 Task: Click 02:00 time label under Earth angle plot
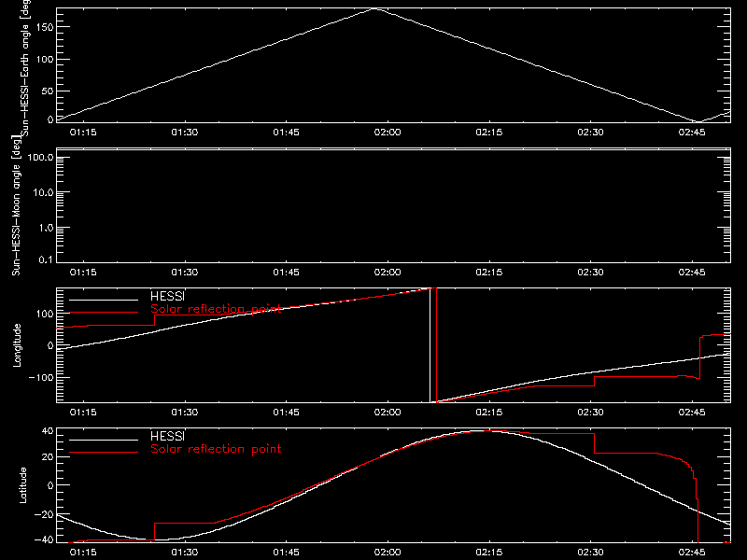(x=388, y=132)
